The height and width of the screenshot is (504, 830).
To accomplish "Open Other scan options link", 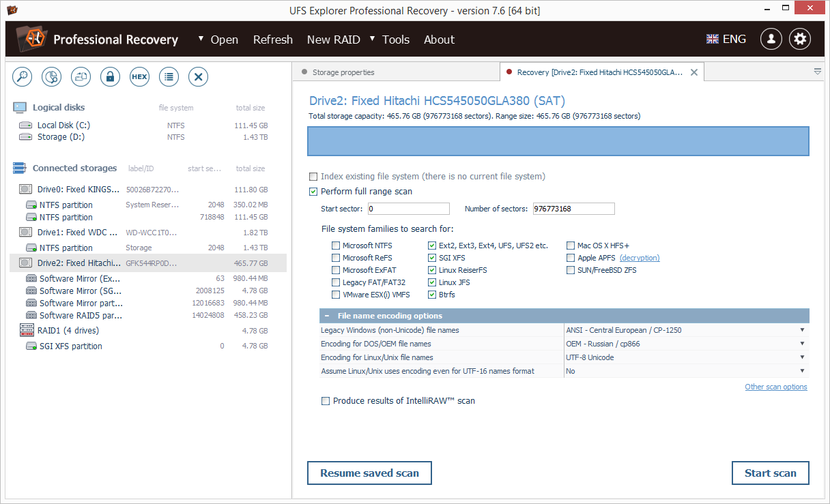I will tap(776, 387).
